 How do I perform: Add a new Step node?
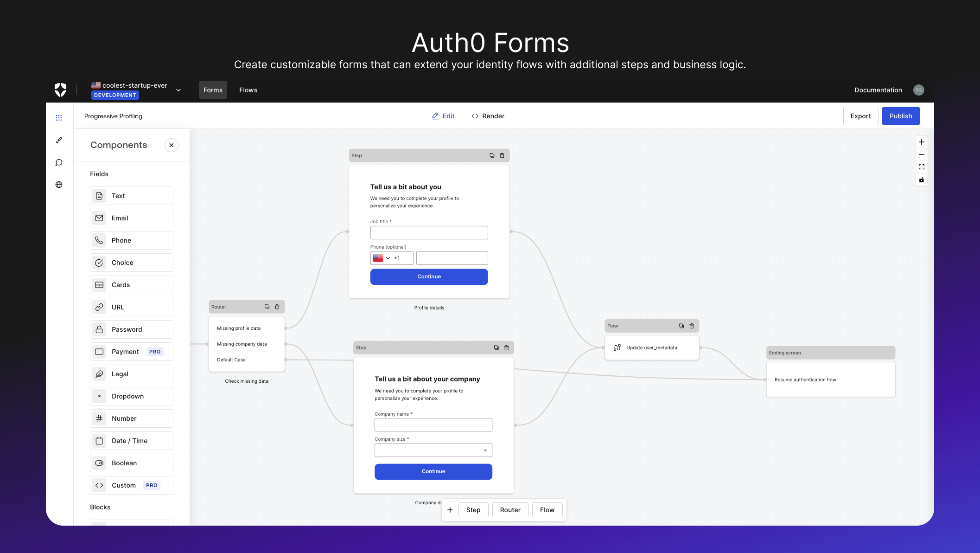[473, 510]
